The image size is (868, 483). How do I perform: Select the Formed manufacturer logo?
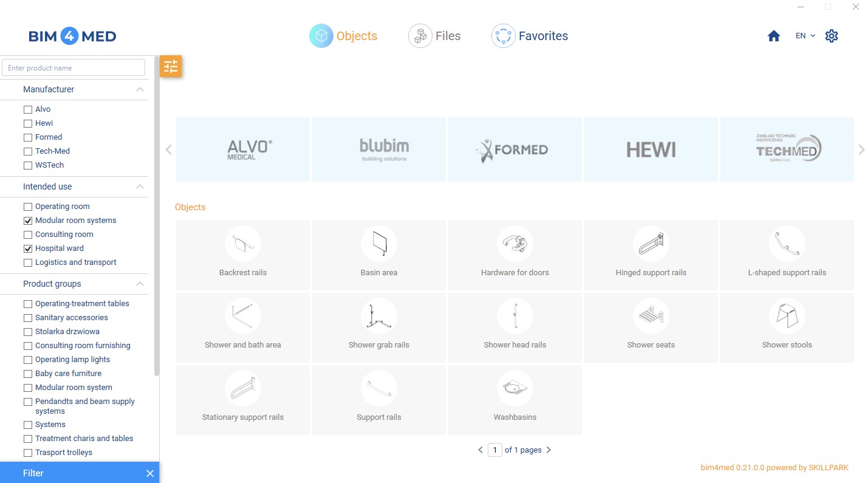pyautogui.click(x=515, y=149)
